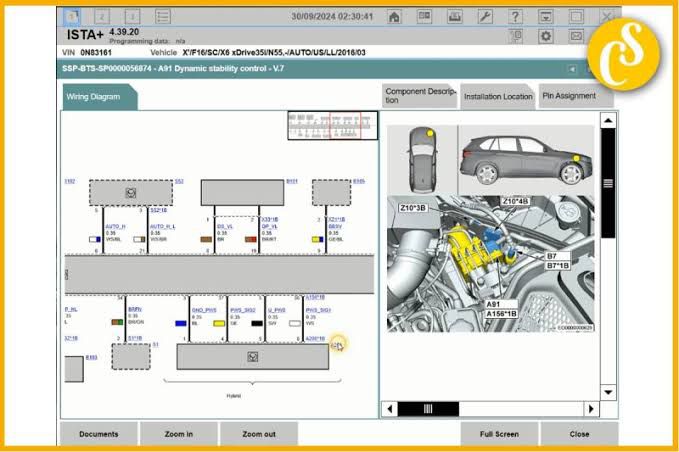Open the Home screen icon

pyautogui.click(x=394, y=17)
